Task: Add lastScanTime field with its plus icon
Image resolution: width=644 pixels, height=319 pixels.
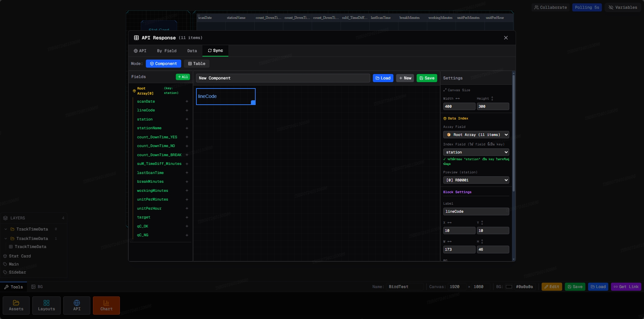Action: coord(187,173)
